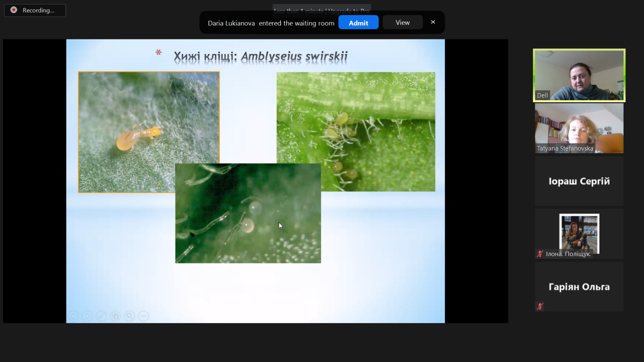Viewport: 644px width, 362px height.
Task: Click the "entered the waiting room" message
Action: [297, 23]
